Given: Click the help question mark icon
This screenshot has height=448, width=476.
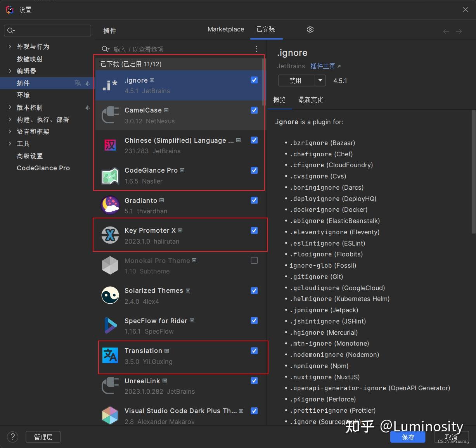Looking at the screenshot, I should (12, 437).
